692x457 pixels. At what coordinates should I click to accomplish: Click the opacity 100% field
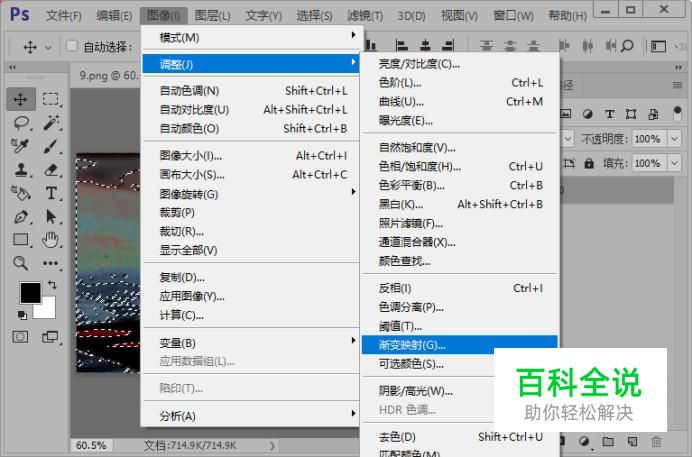tap(649, 139)
